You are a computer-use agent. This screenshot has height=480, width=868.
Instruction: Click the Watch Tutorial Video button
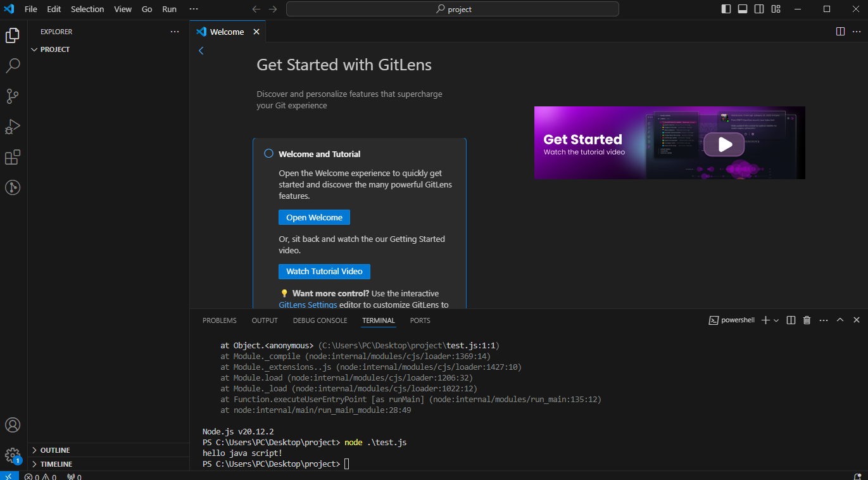point(324,271)
